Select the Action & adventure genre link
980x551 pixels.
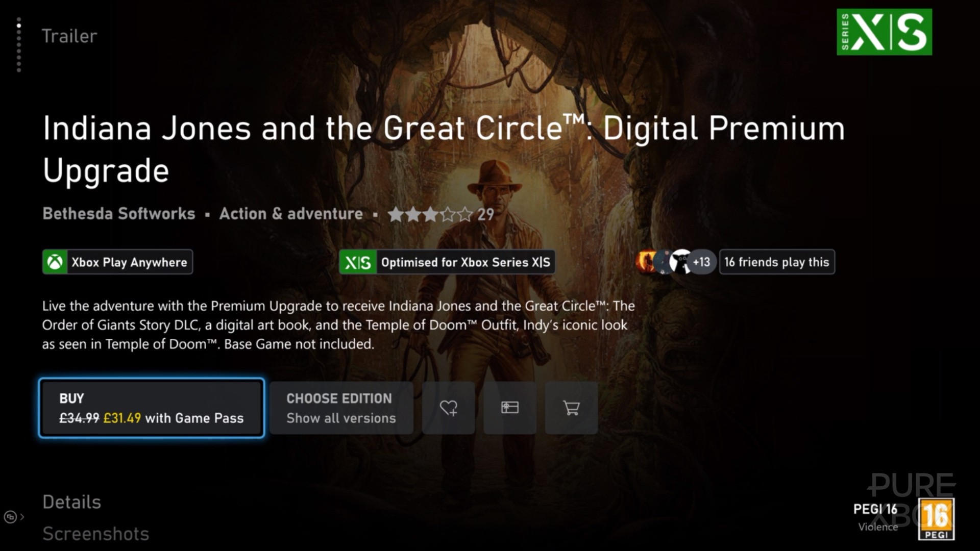[291, 213]
